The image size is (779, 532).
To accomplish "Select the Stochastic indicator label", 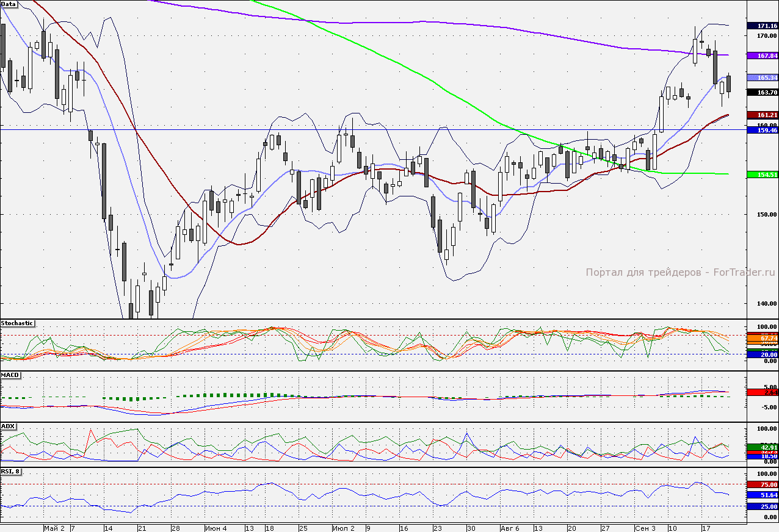I will (x=17, y=323).
